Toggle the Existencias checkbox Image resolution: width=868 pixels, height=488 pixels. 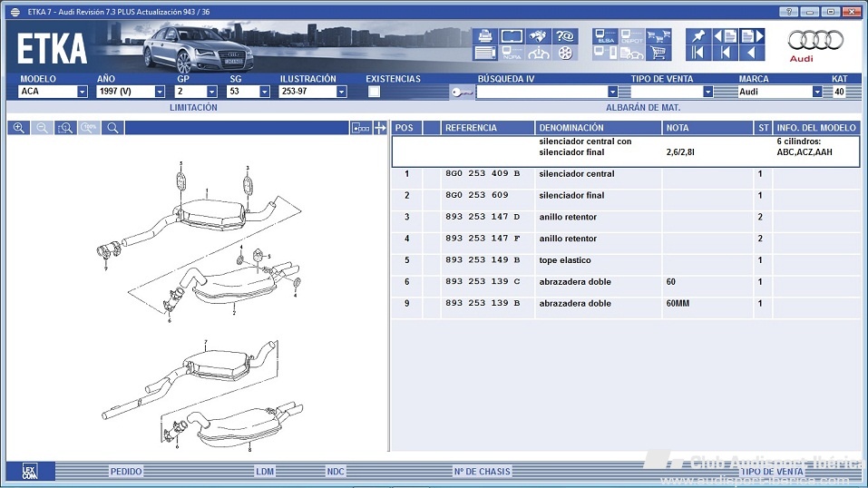pyautogui.click(x=375, y=92)
